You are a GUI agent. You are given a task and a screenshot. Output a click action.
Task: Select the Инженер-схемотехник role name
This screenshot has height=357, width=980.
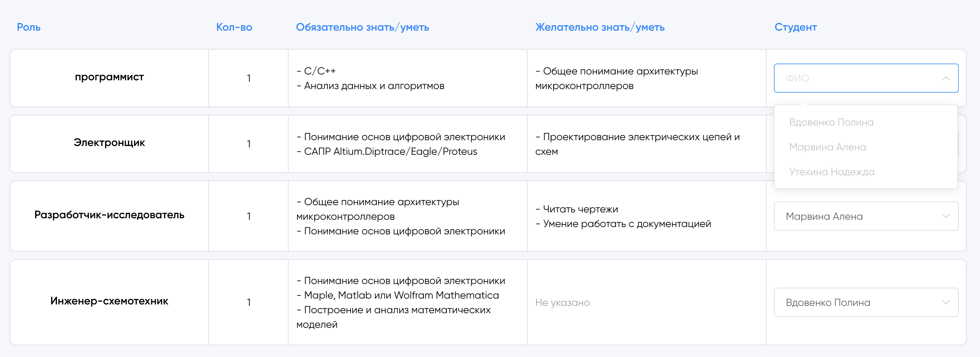click(109, 301)
